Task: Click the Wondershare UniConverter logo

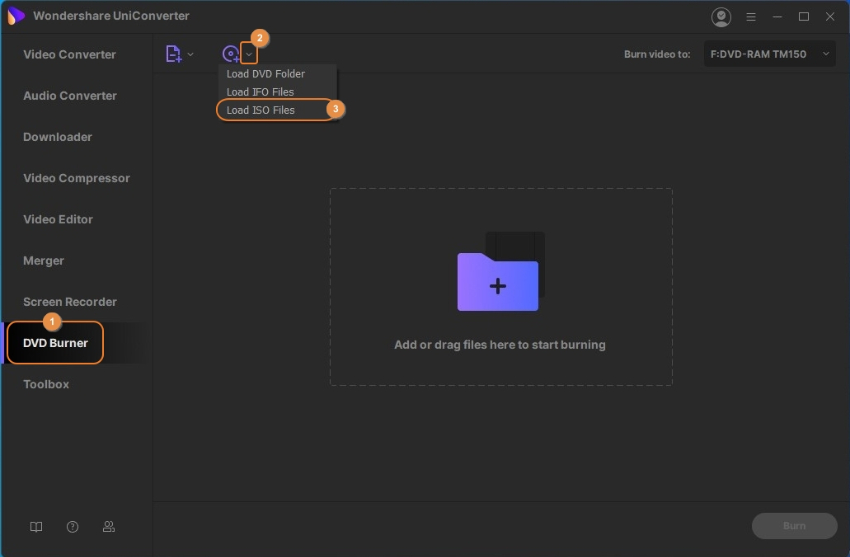Action: [x=16, y=16]
